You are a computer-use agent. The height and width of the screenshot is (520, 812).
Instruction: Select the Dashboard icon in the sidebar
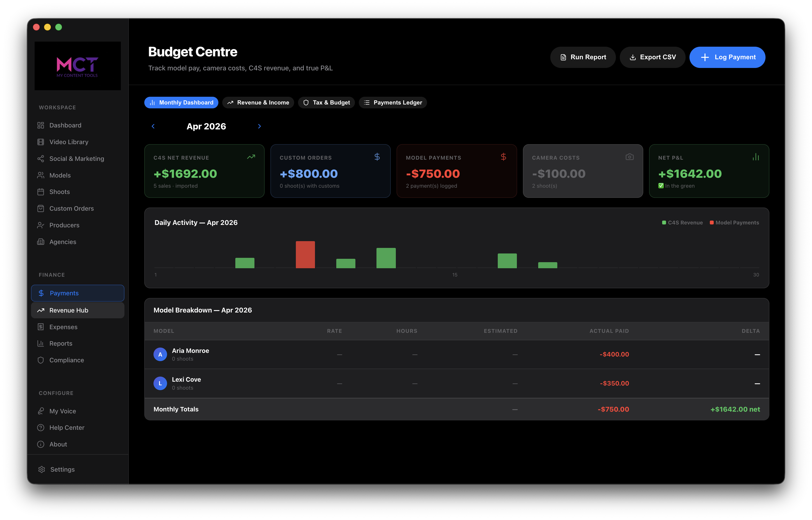[41, 125]
